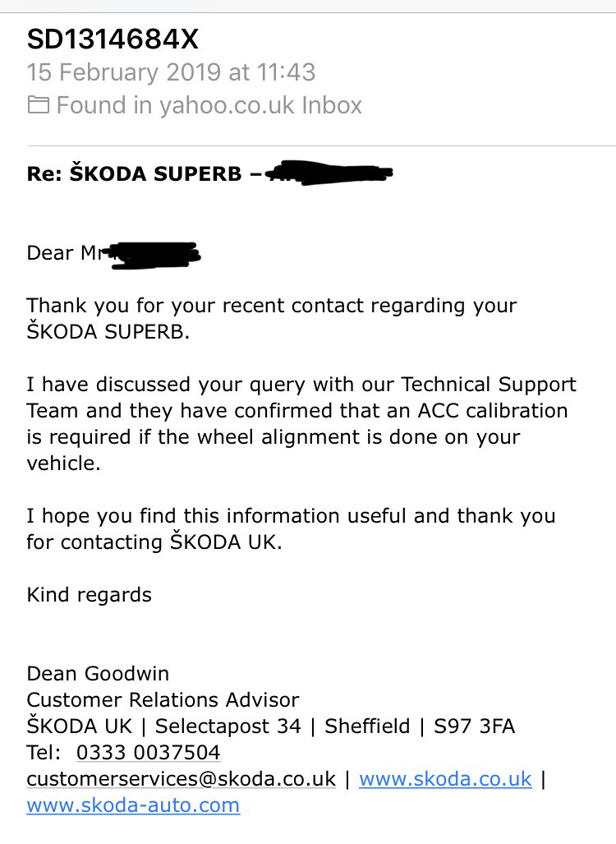The height and width of the screenshot is (844, 616).
Task: Click the redacted text in the subject
Action: tap(329, 173)
